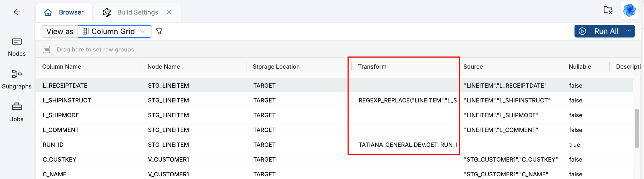This screenshot has width=644, height=179.
Task: Click the home icon on Browser tab
Action: (x=48, y=12)
